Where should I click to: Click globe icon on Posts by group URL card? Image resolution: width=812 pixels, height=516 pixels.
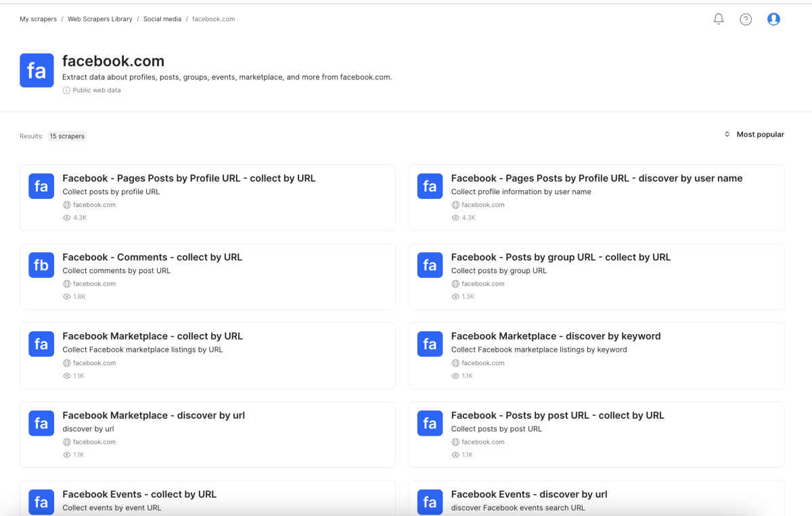pyautogui.click(x=455, y=284)
